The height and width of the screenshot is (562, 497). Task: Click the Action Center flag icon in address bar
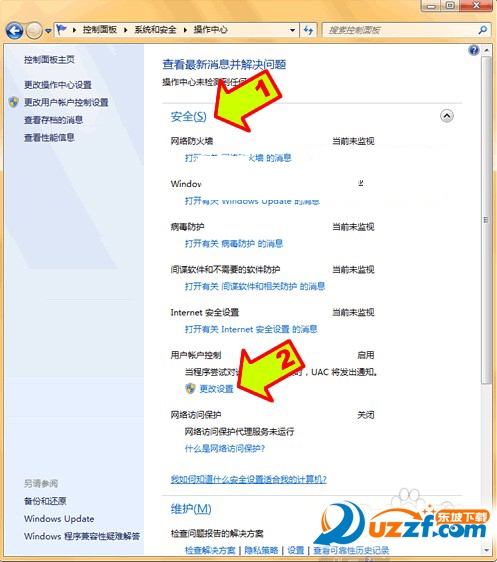pyautogui.click(x=62, y=29)
